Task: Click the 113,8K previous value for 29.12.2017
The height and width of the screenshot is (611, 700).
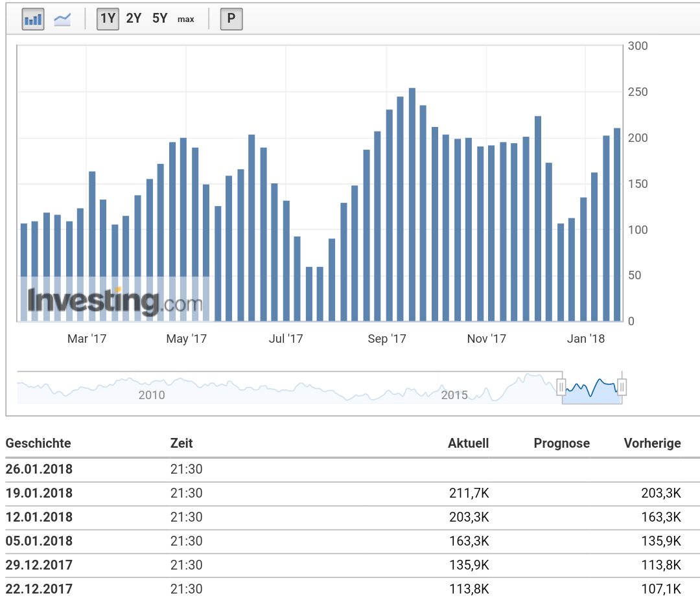Action: [661, 565]
